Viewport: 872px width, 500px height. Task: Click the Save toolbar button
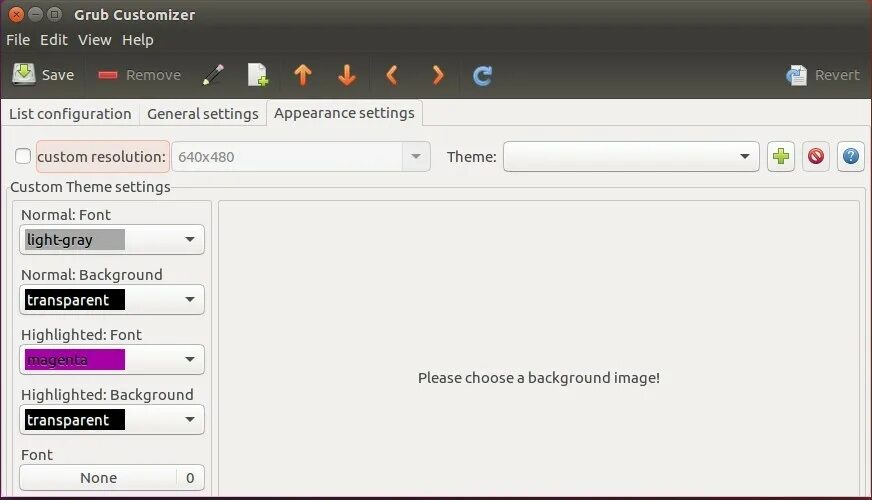click(43, 75)
